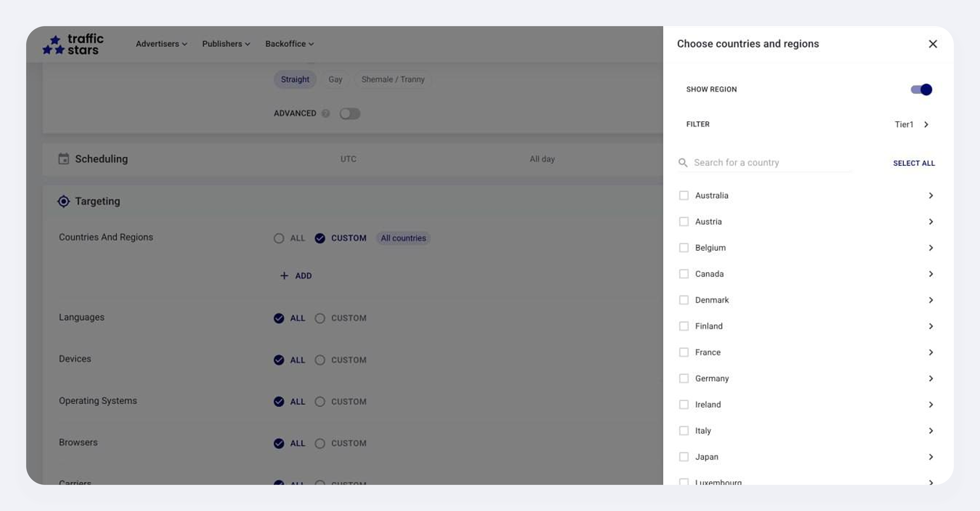
Task: Open the Backoffice menu
Action: pos(290,44)
